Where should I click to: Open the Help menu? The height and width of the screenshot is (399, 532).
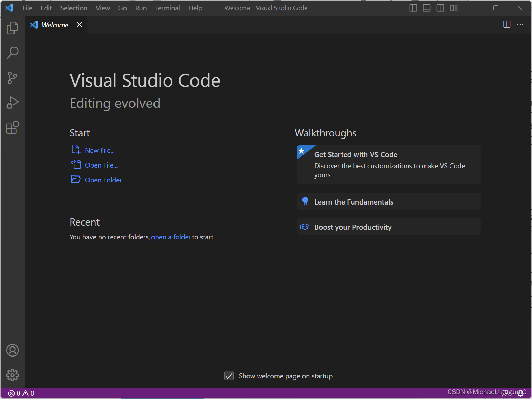195,8
